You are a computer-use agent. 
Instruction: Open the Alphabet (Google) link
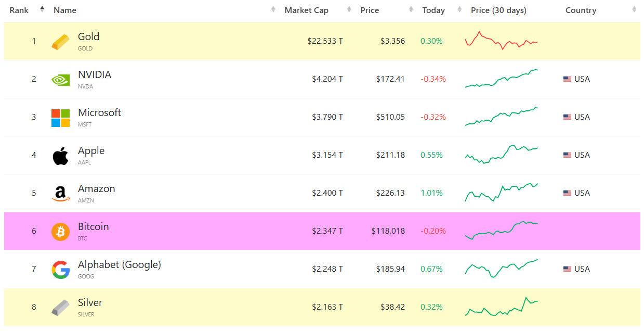[x=119, y=265]
